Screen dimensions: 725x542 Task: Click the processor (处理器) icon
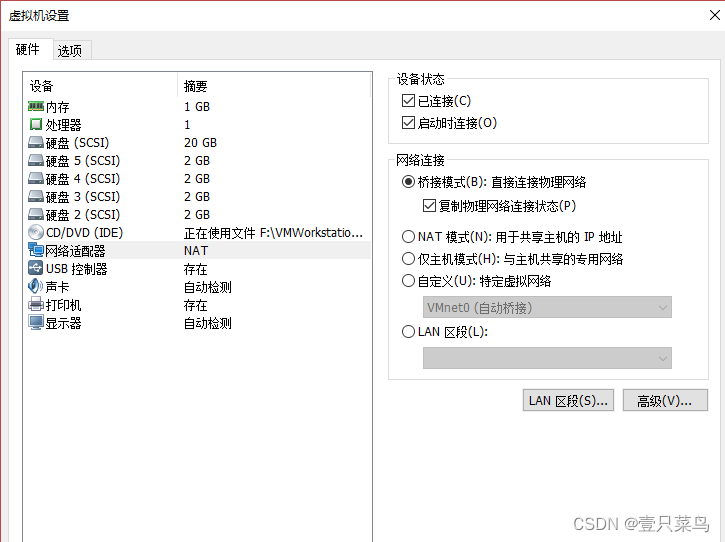point(36,124)
